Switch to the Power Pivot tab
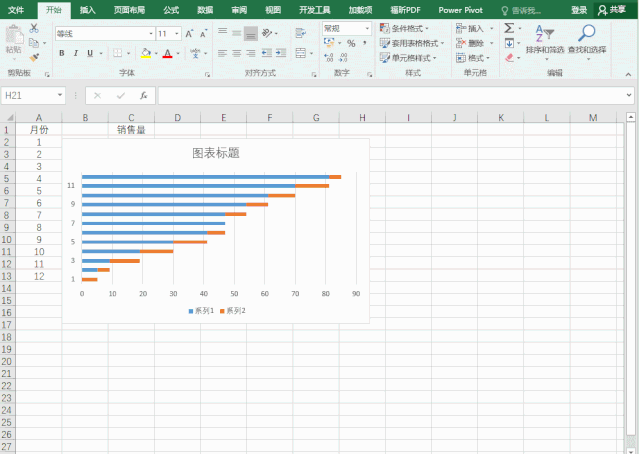This screenshot has height=454, width=639. point(461,10)
